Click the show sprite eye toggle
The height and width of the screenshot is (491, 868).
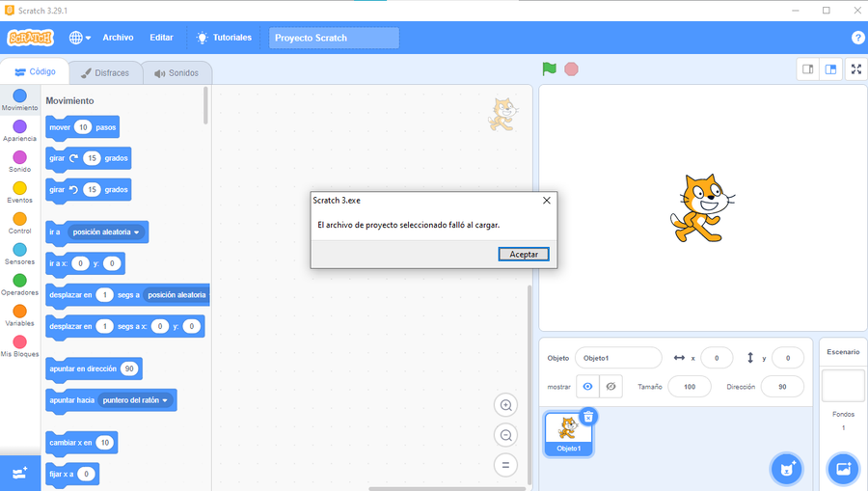click(x=588, y=387)
